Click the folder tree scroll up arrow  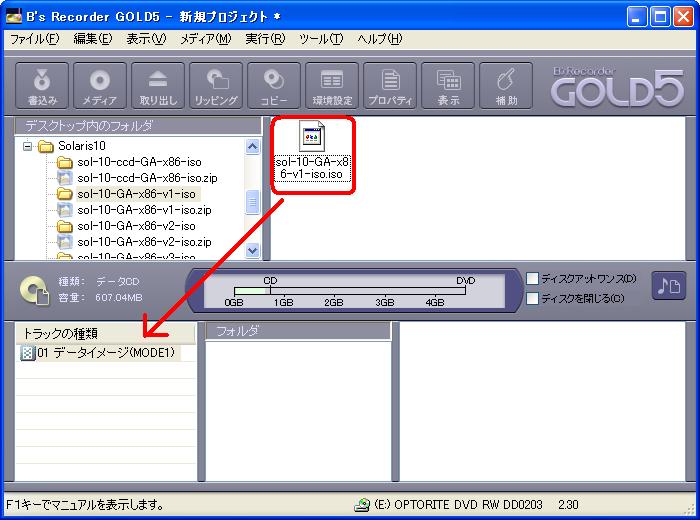pos(253,146)
